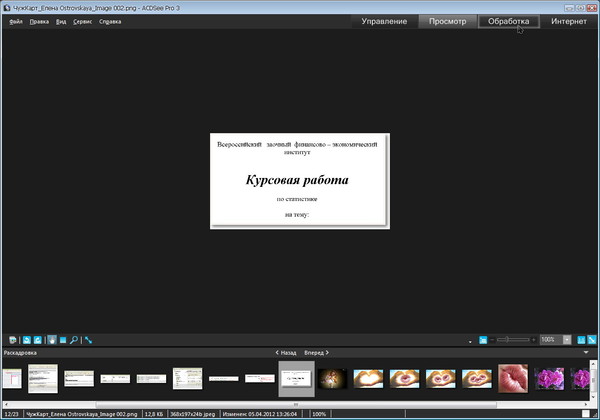Viewport: 600px width, 420px height.
Task: Click the white square icon in status bar
Action: (585, 413)
